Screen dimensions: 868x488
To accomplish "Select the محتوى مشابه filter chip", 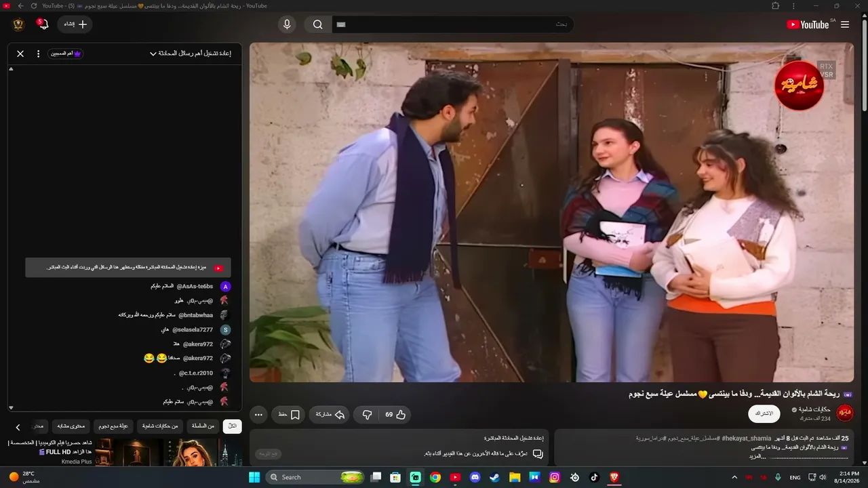I will click(70, 426).
